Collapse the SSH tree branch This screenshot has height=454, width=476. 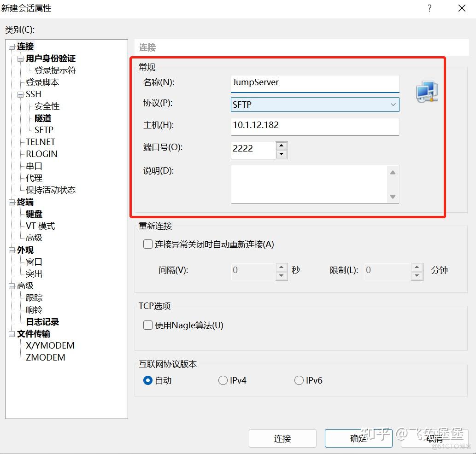(x=20, y=94)
